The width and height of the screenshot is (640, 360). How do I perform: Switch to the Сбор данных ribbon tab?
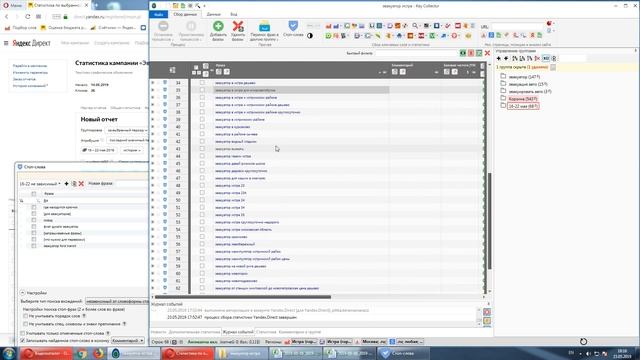point(185,14)
